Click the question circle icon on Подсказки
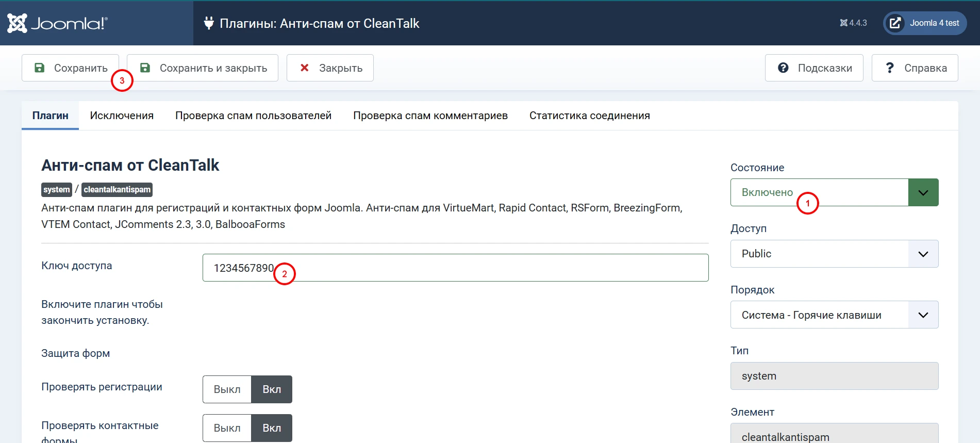This screenshot has width=980, height=443. (x=783, y=68)
